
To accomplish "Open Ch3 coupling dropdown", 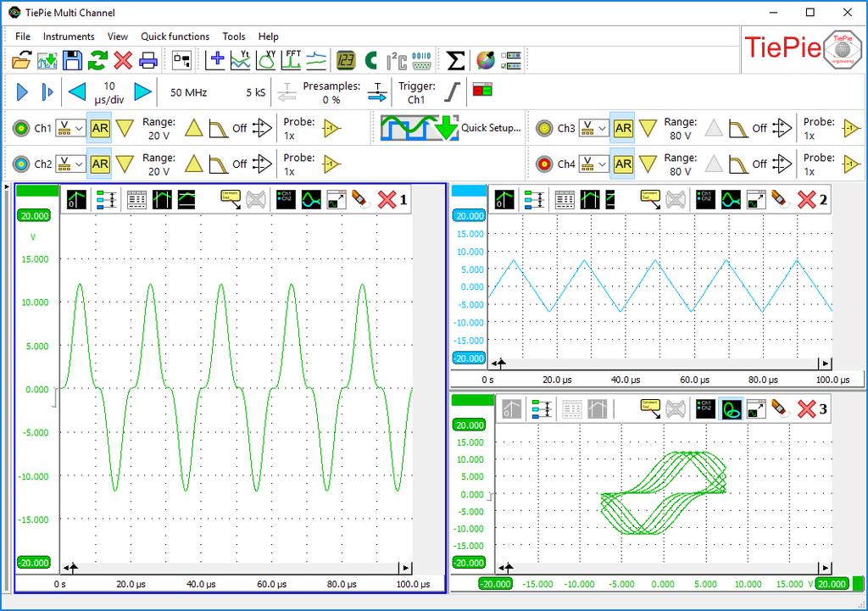I will (594, 129).
